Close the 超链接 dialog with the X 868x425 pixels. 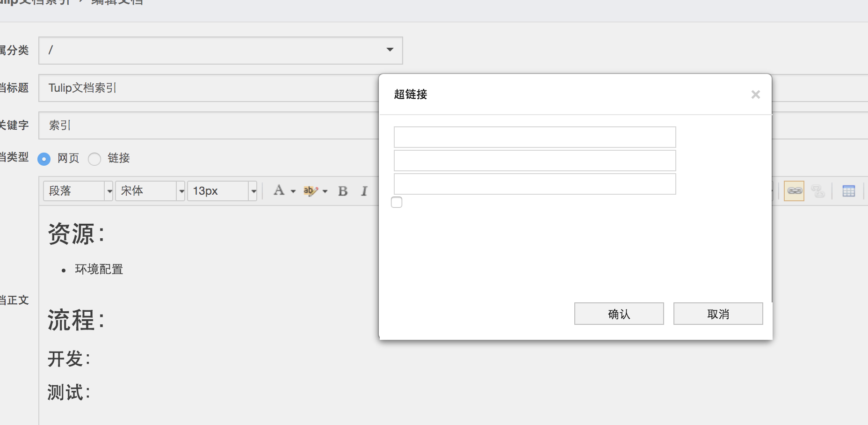[x=755, y=95]
